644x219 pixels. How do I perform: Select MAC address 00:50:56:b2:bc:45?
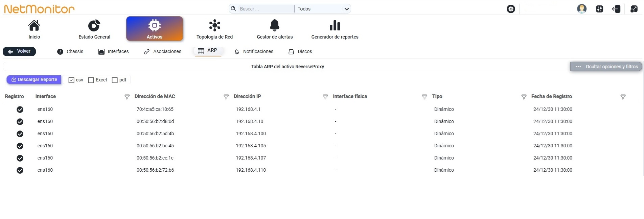(155, 146)
